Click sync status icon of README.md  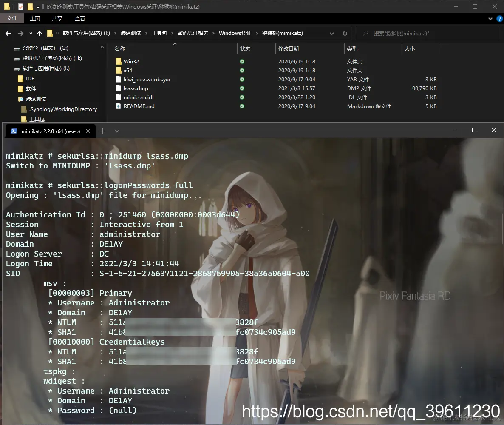click(242, 106)
